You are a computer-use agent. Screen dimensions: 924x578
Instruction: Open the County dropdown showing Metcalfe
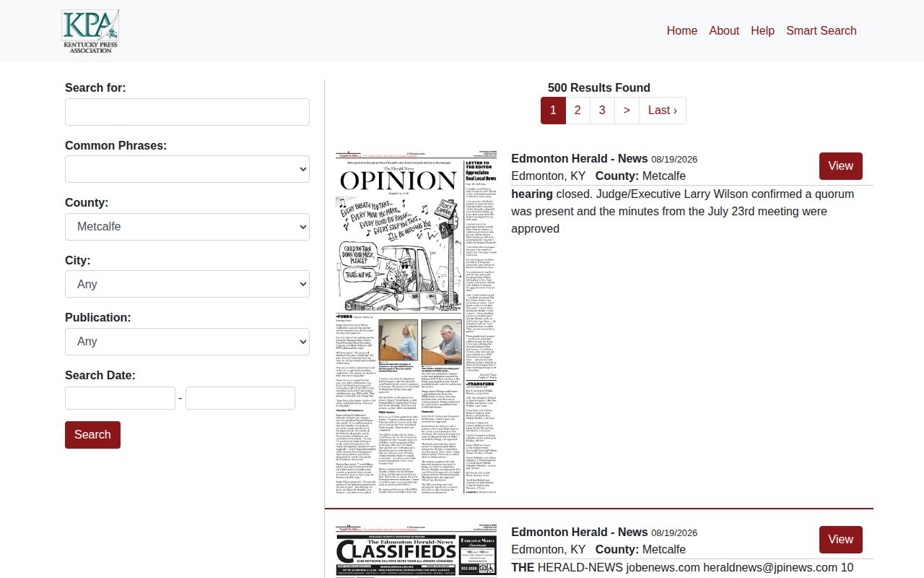click(187, 227)
